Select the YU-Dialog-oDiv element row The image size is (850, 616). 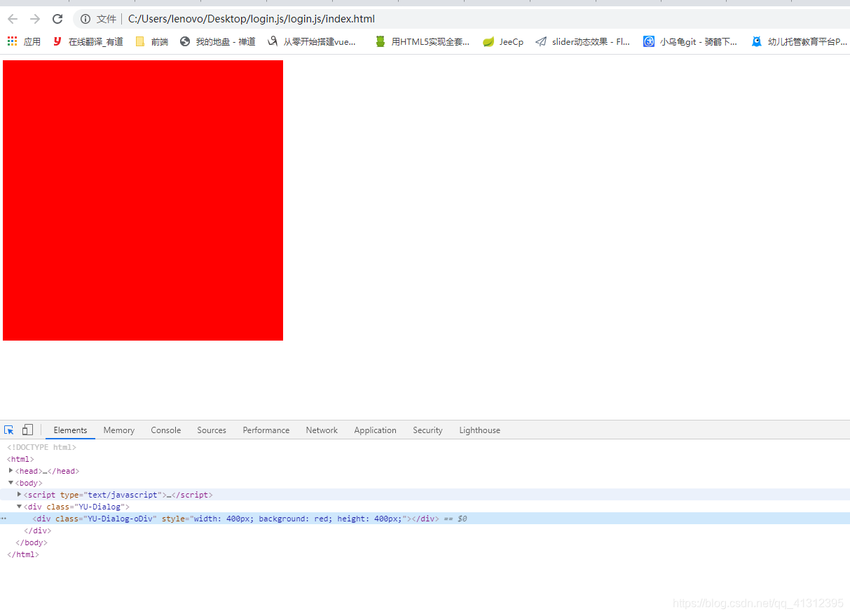(x=425, y=519)
